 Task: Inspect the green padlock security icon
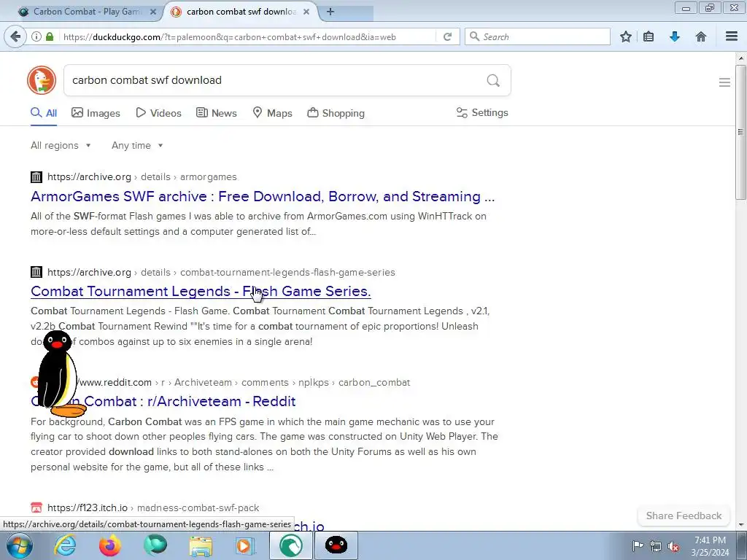click(x=50, y=36)
